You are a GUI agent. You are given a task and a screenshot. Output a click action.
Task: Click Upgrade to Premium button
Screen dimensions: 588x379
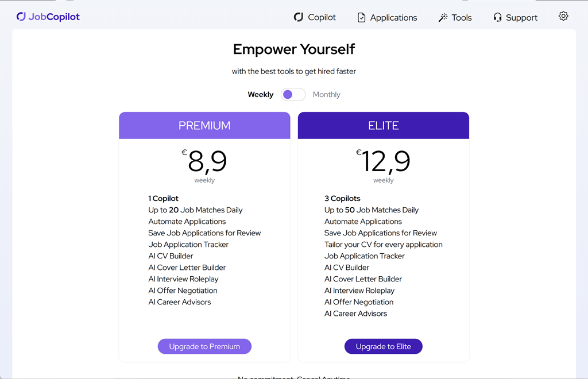pos(204,346)
